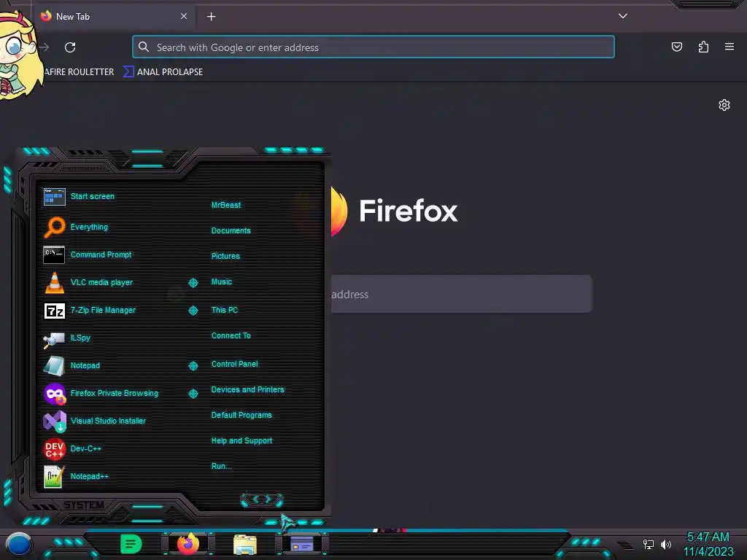This screenshot has height=560, width=747.
Task: Open Firefox application hamburger menu
Action: [x=729, y=47]
